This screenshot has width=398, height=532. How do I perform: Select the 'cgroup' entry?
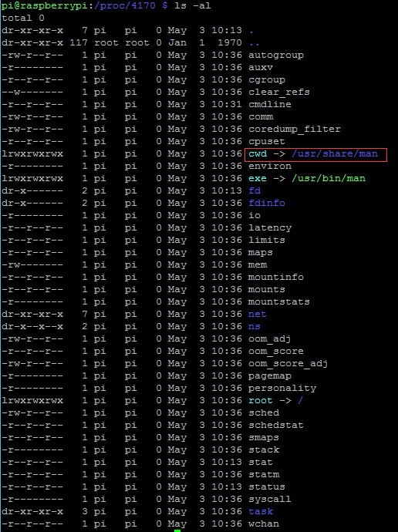pyautogui.click(x=267, y=80)
